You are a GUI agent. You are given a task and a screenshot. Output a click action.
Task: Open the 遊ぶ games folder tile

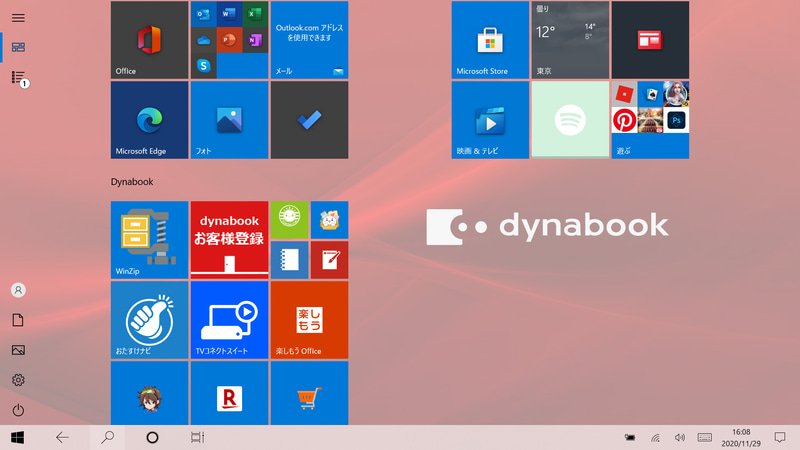pos(650,120)
